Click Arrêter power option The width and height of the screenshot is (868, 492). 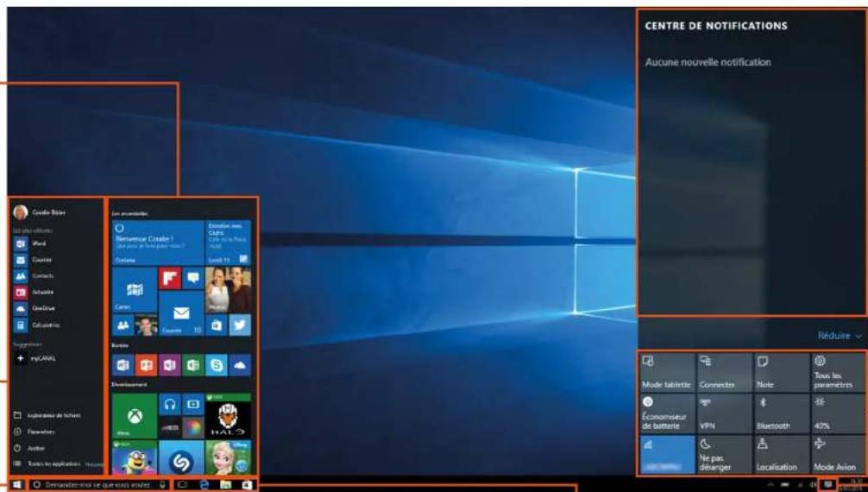pos(30,448)
